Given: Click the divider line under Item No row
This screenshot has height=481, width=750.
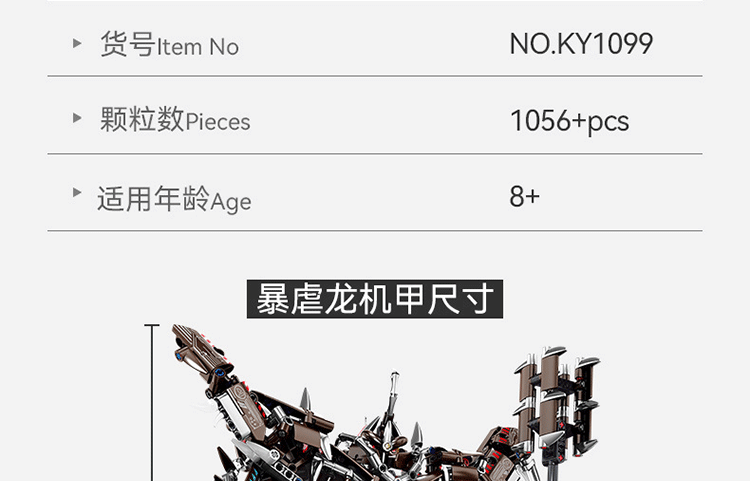Looking at the screenshot, I should (x=375, y=76).
